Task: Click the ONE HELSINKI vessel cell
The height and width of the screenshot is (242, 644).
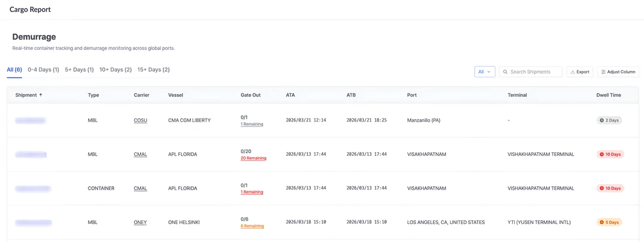Action: 184,222
